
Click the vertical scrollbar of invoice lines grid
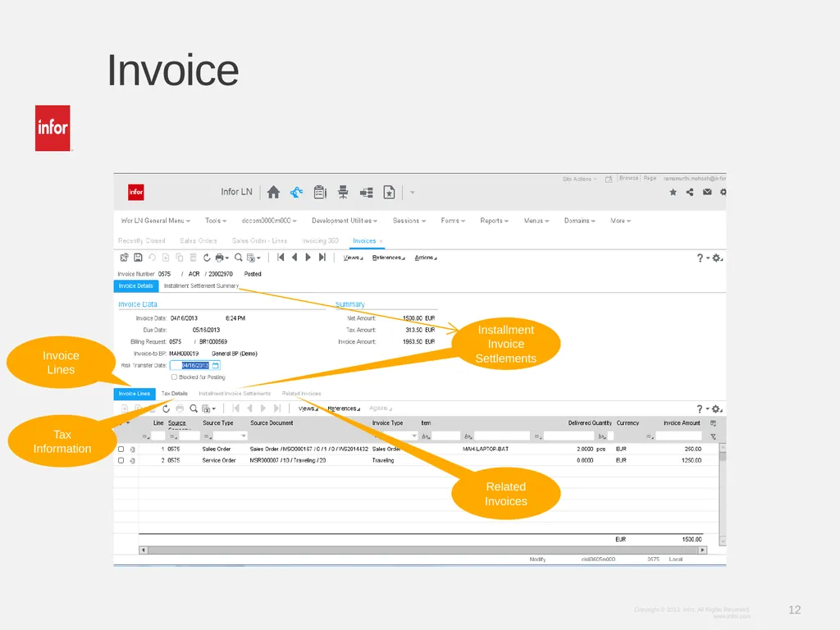click(x=723, y=495)
